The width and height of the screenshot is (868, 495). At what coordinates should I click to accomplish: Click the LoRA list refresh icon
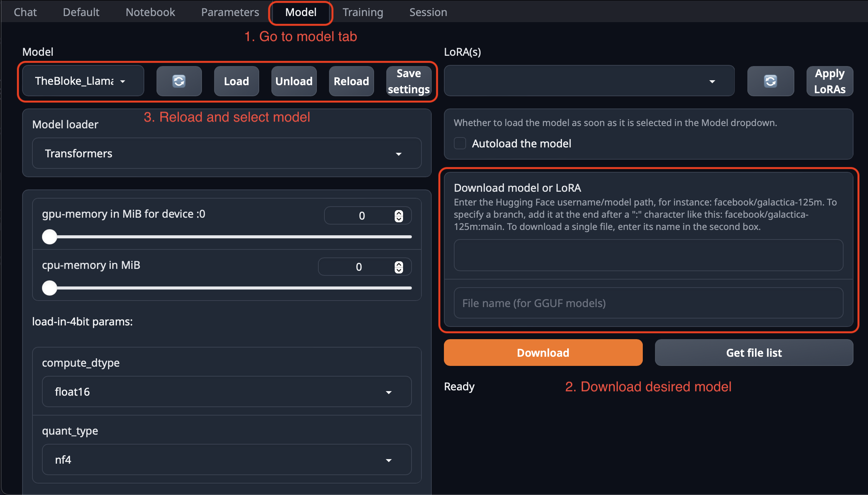[770, 81]
